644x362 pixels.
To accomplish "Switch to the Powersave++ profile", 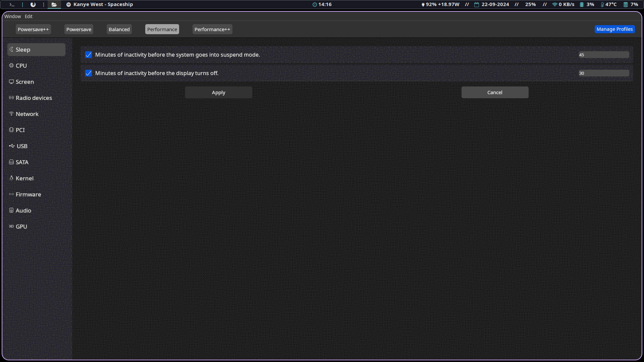I will (x=33, y=29).
